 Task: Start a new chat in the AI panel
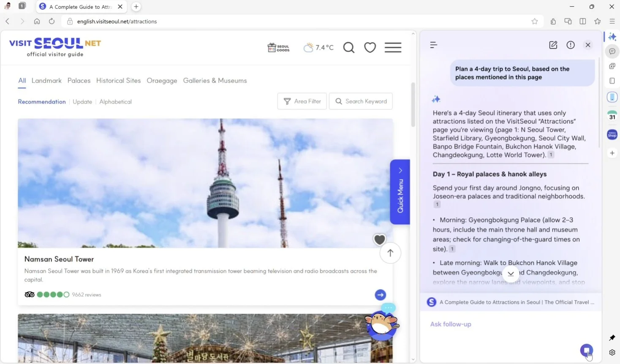pyautogui.click(x=553, y=45)
